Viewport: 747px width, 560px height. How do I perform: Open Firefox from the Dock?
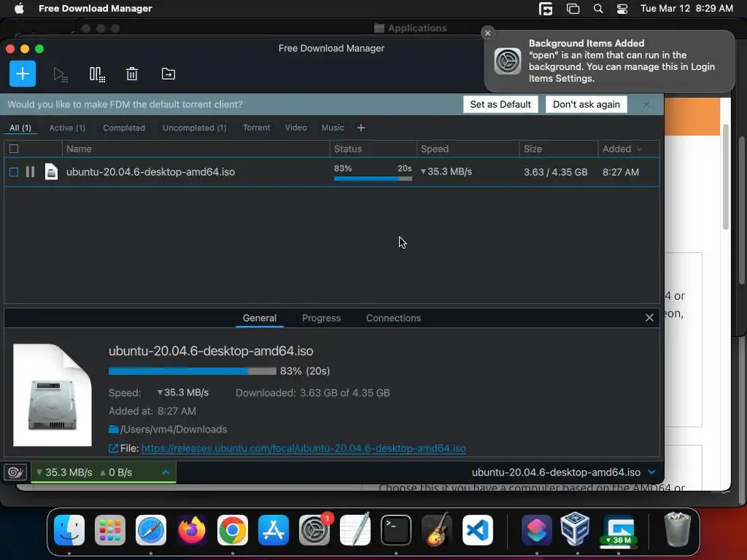pos(192,529)
